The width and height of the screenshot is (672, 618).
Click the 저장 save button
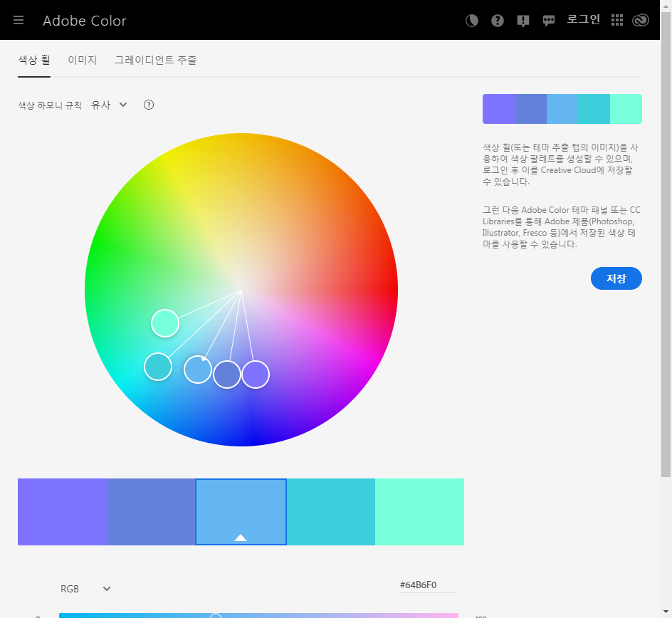click(616, 278)
